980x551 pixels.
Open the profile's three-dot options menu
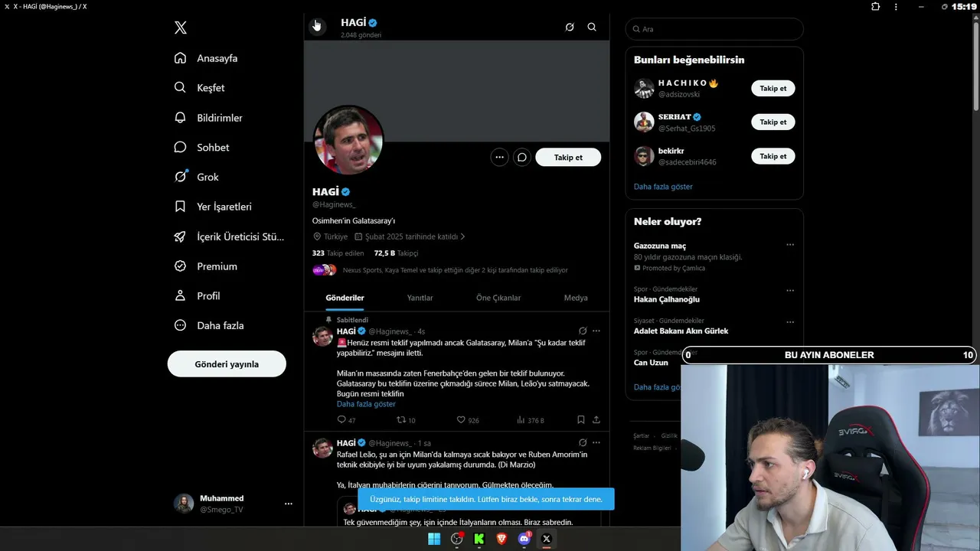pyautogui.click(x=500, y=157)
